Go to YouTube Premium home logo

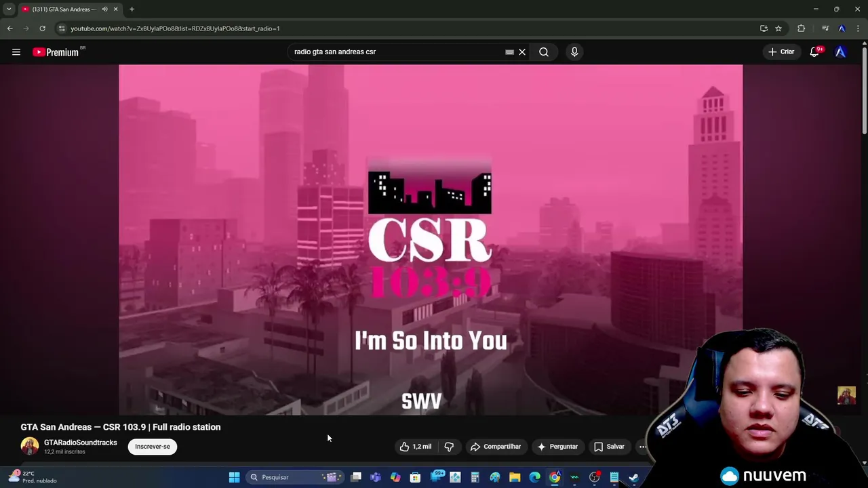pyautogui.click(x=56, y=52)
